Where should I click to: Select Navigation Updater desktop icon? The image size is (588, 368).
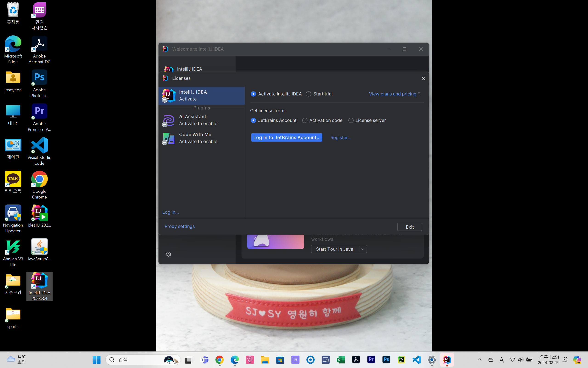pos(13,219)
